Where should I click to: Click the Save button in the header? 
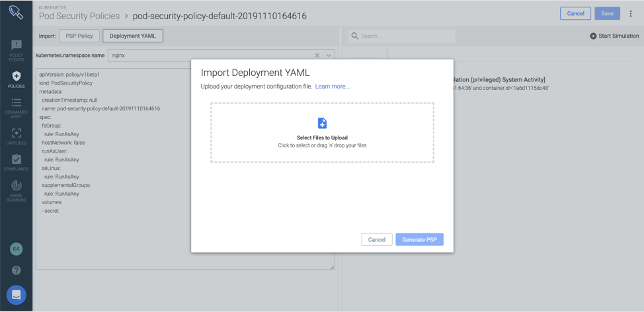[x=607, y=13]
